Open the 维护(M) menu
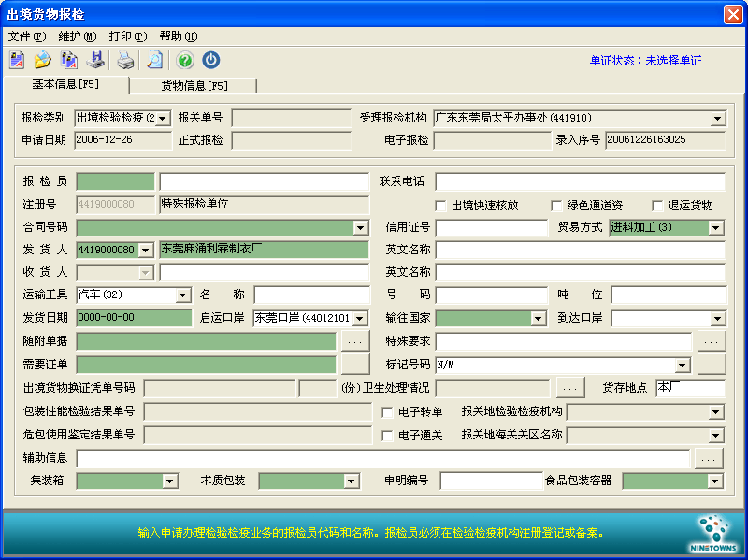Screen dimensions: 748x560 [77, 36]
